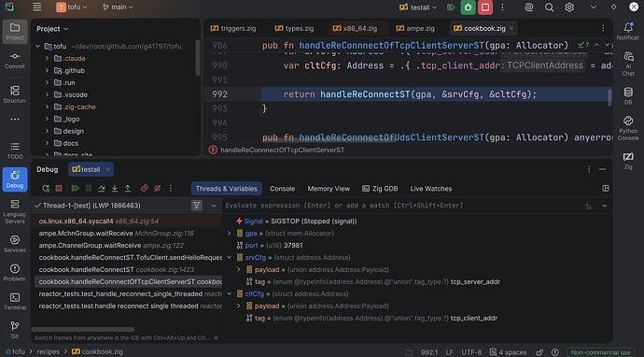
Task: Click the Step Into icon
Action: click(115, 189)
